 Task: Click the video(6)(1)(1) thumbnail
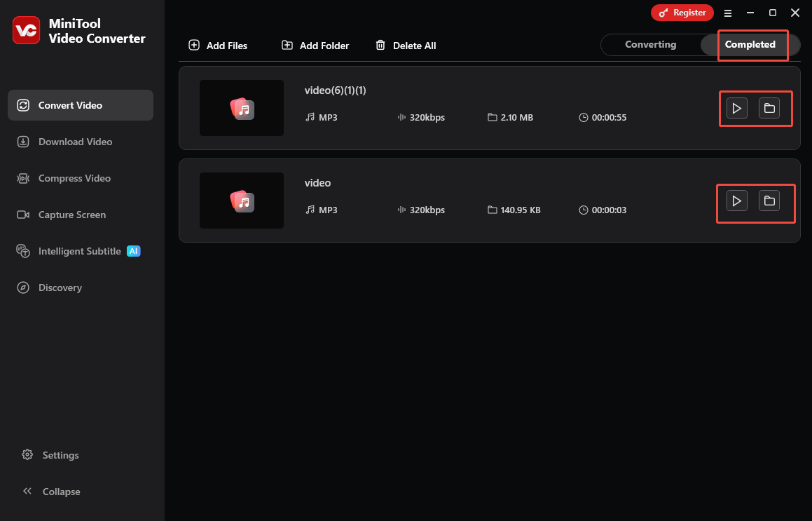(x=241, y=108)
